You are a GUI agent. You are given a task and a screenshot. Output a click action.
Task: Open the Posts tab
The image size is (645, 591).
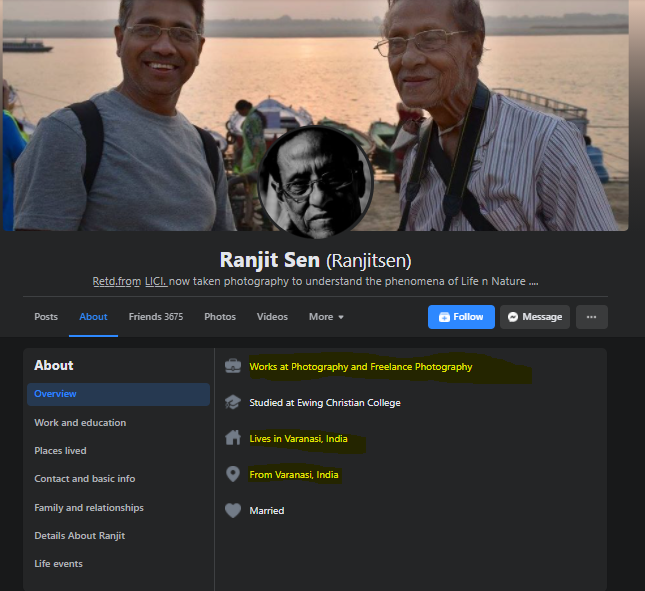(x=46, y=317)
